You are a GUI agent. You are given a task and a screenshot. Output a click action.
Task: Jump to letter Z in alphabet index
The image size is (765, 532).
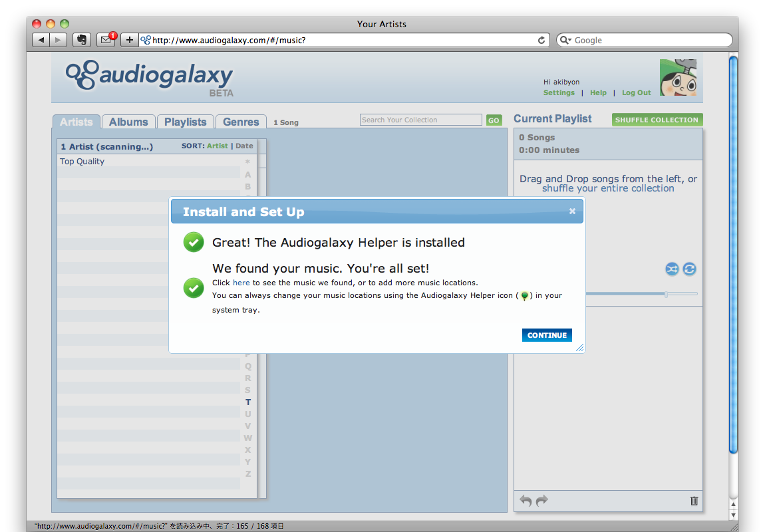point(248,474)
